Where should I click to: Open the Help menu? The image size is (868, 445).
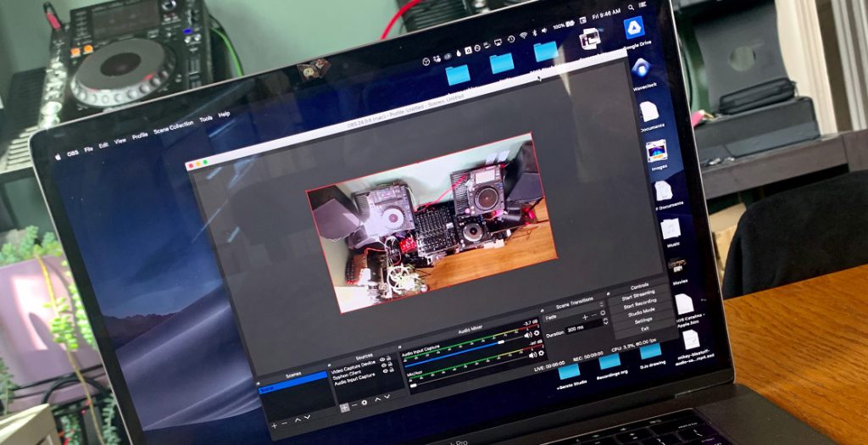pyautogui.click(x=224, y=114)
